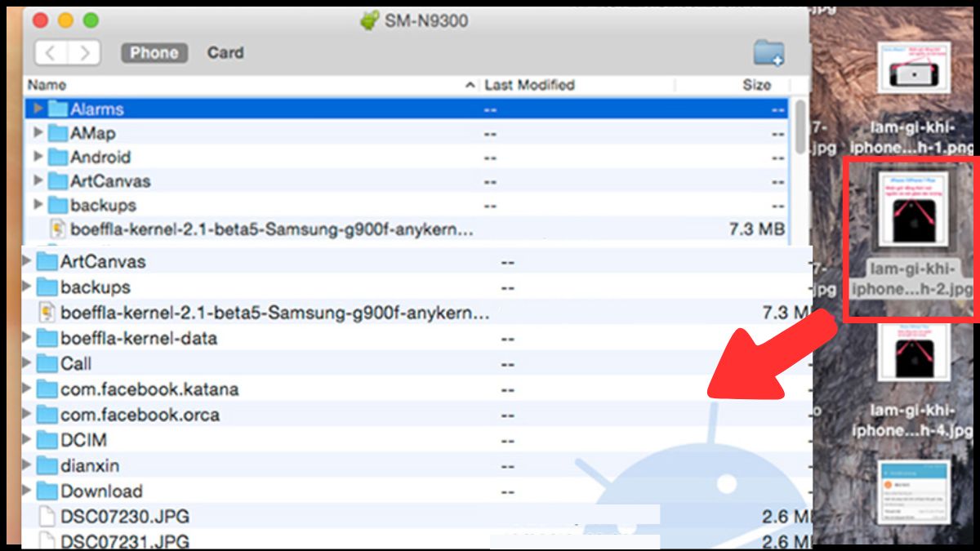The width and height of the screenshot is (980, 551).
Task: Click the com.facebook.orca folder icon
Action: tap(47, 415)
